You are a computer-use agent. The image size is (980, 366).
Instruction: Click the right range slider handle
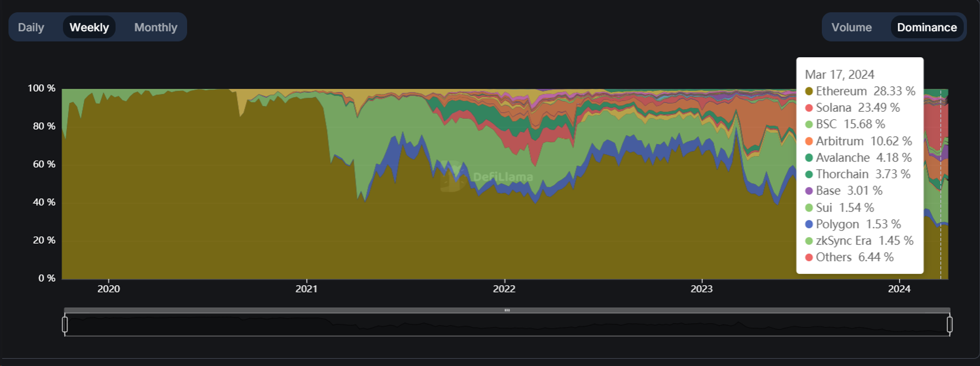[x=949, y=324]
